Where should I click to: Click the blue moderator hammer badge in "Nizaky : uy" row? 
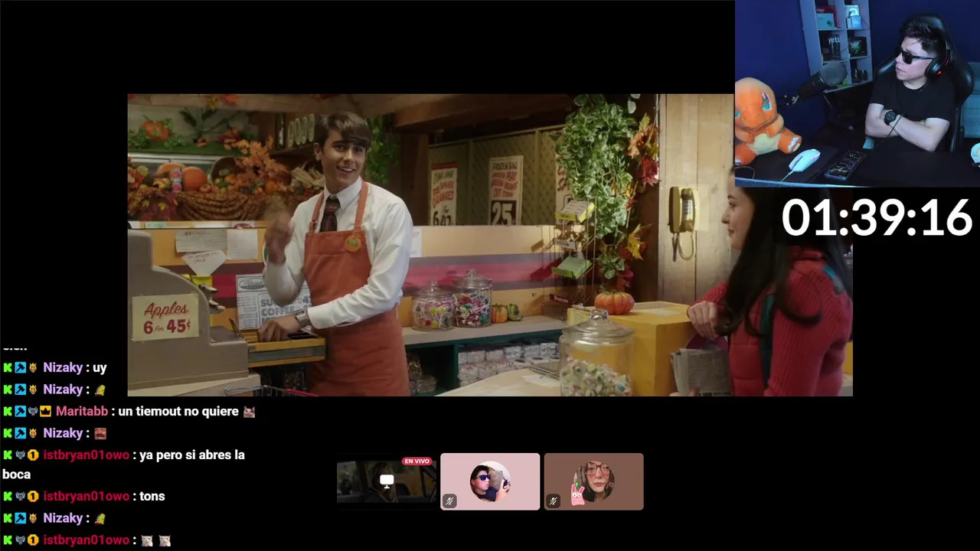[21, 368]
